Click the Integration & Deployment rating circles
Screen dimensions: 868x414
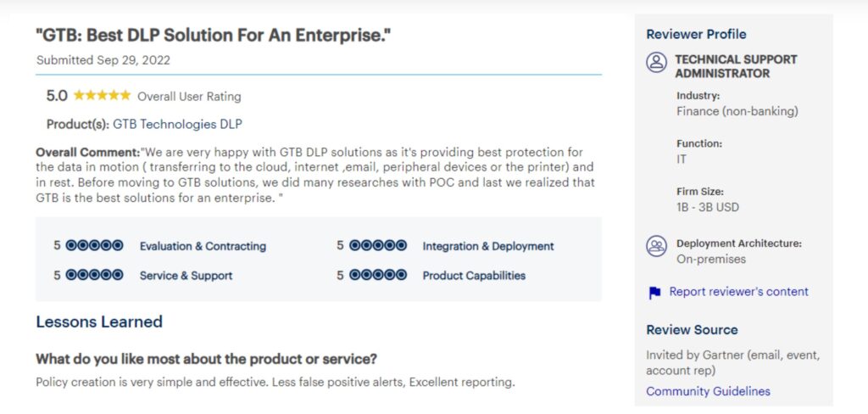click(x=377, y=245)
